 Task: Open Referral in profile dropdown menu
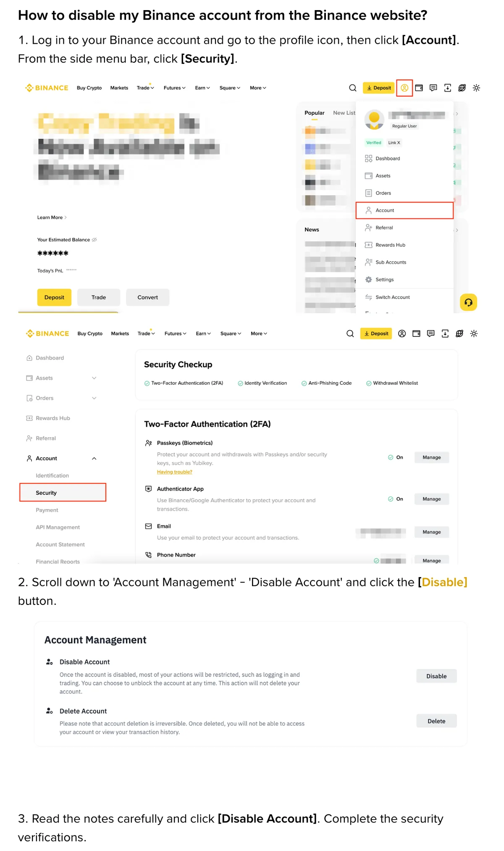pos(404,228)
